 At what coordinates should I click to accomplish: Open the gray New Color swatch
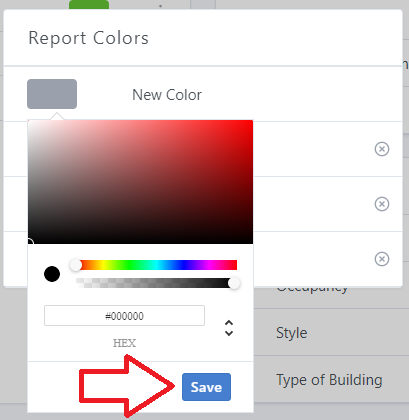[x=52, y=94]
